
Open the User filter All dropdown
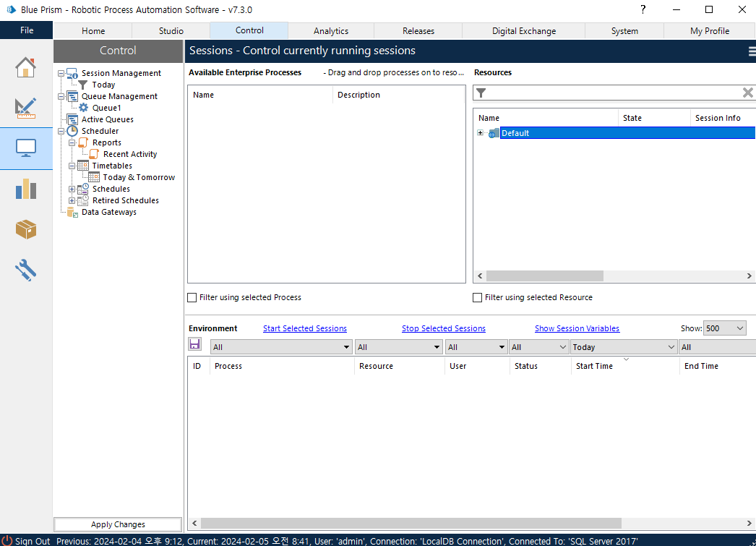pyautogui.click(x=476, y=347)
